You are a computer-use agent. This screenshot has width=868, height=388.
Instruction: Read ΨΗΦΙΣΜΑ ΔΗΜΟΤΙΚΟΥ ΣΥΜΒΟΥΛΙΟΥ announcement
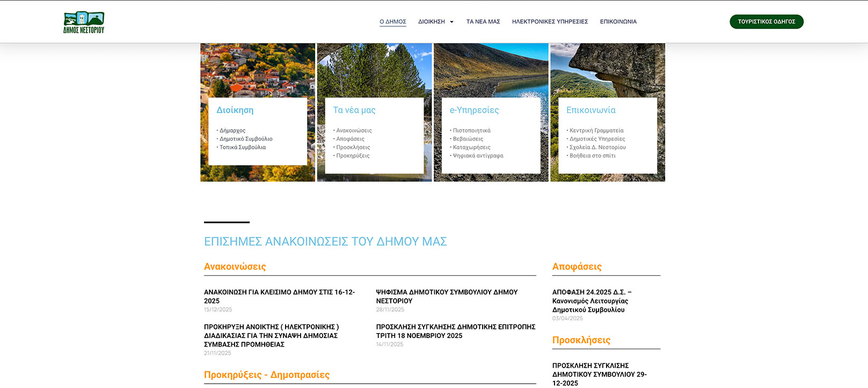click(x=447, y=297)
